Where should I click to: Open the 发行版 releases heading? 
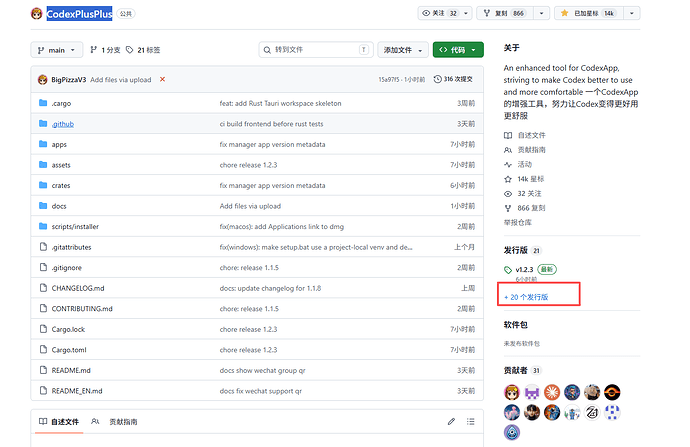516,250
